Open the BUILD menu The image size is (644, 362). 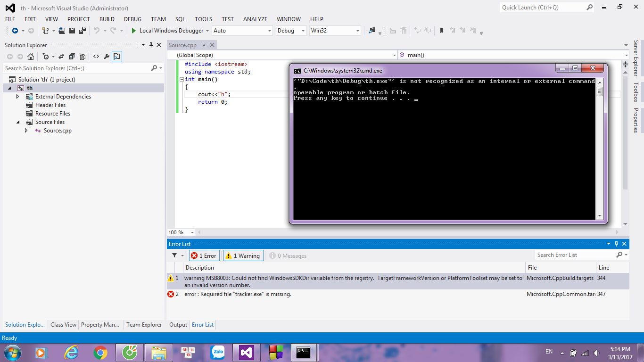[107, 19]
